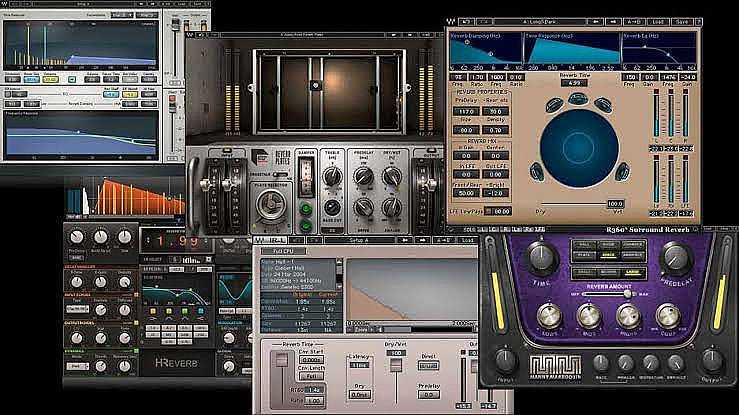Click Input knob on Manny Marroquin Reverb

(x=505, y=361)
